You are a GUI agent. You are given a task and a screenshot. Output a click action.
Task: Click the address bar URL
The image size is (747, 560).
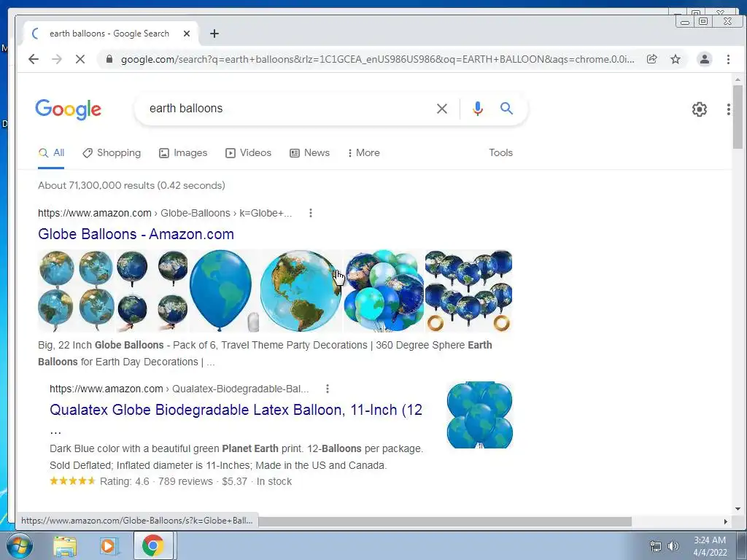tap(377, 59)
